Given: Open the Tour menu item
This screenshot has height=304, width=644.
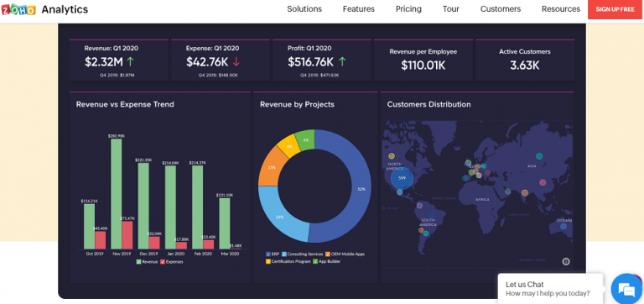Looking at the screenshot, I should click(x=451, y=9).
